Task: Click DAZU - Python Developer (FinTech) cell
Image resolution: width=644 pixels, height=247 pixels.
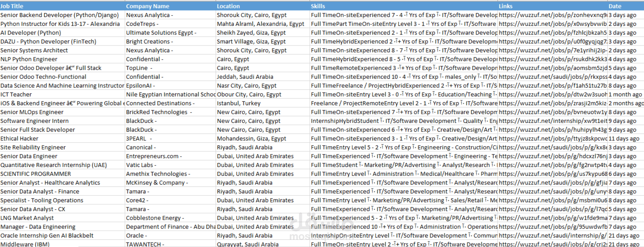Action: coord(62,41)
